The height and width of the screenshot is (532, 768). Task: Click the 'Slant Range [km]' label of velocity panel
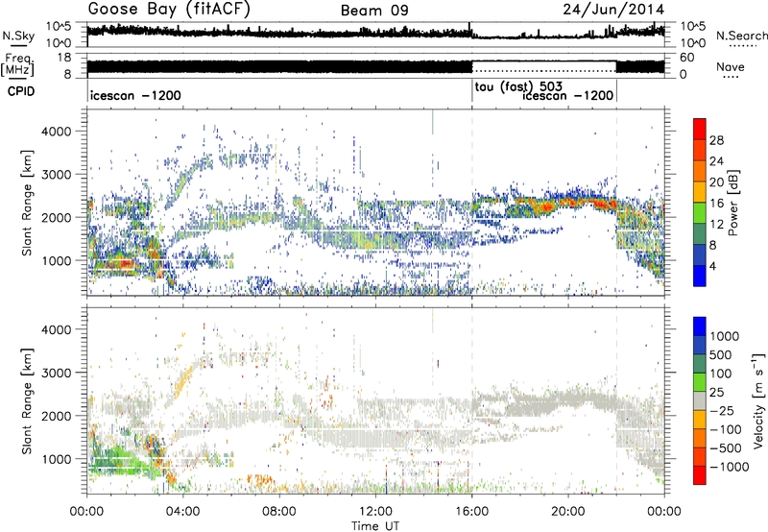click(x=27, y=400)
